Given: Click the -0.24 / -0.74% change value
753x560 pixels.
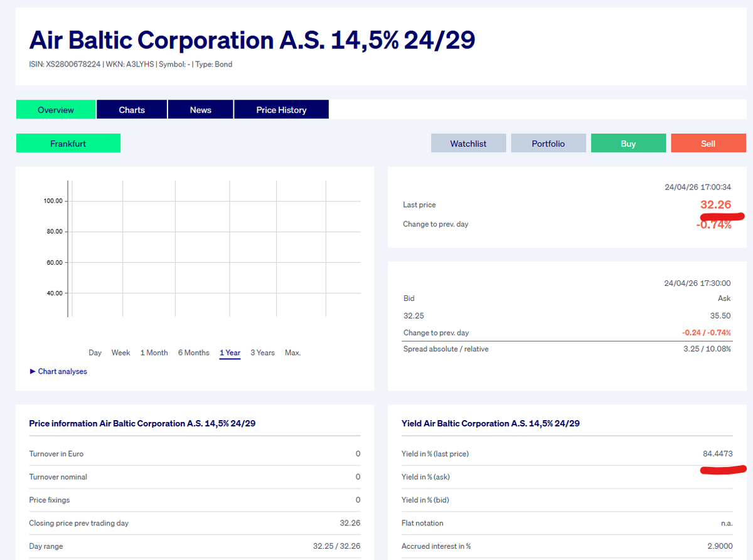Looking at the screenshot, I should click(707, 333).
